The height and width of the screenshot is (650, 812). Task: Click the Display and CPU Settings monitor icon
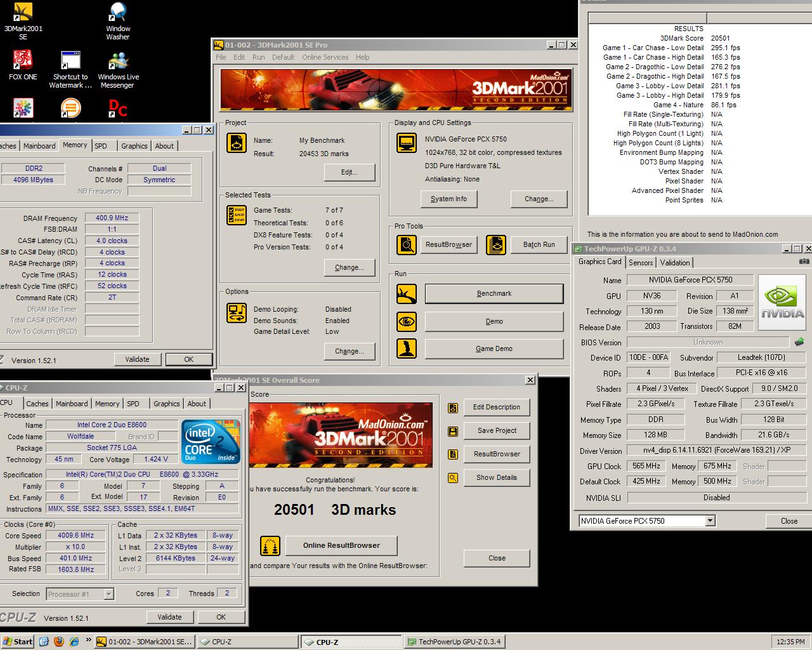(406, 143)
